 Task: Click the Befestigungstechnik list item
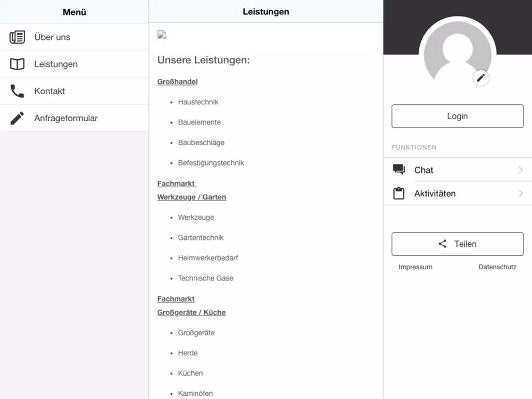pyautogui.click(x=211, y=163)
